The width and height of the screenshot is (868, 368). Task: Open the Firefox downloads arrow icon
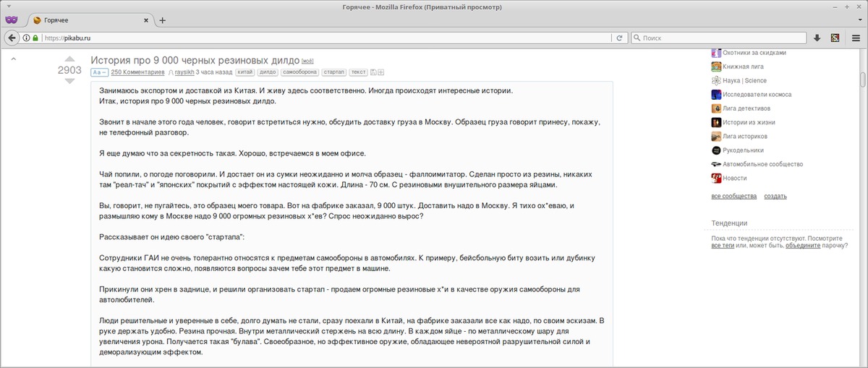pyautogui.click(x=817, y=38)
